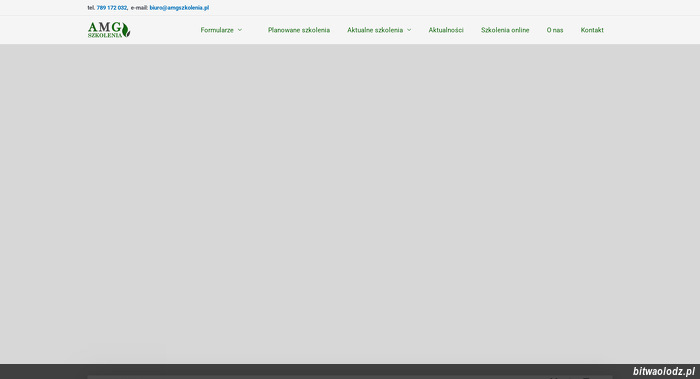Viewport: 700px width, 379px height.
Task: Click the phone number 789 172 032
Action: click(112, 8)
